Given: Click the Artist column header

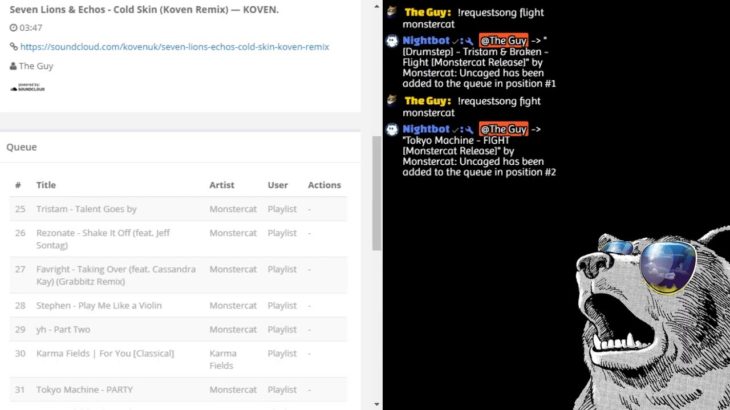Looking at the screenshot, I should coord(222,185).
